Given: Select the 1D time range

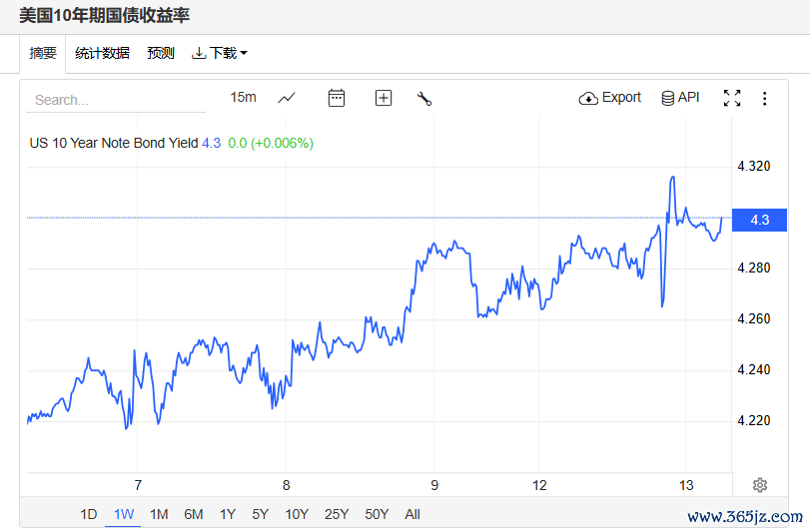Looking at the screenshot, I should point(89,514).
